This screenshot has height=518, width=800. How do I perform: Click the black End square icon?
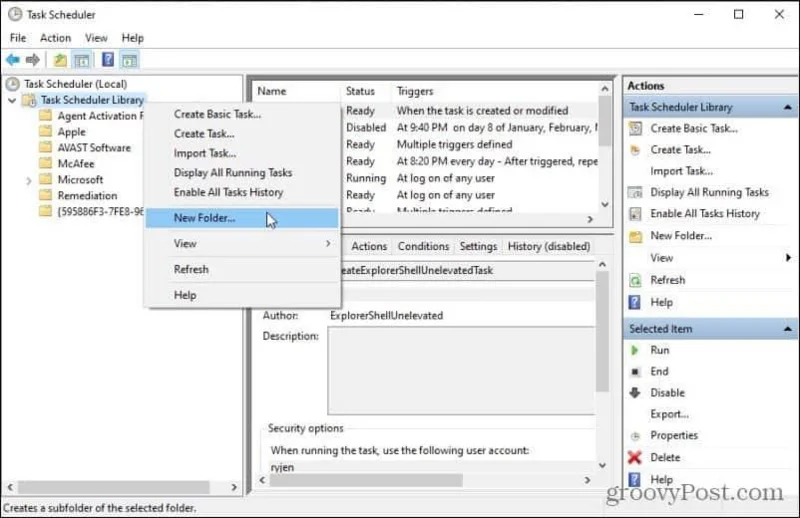(x=635, y=372)
